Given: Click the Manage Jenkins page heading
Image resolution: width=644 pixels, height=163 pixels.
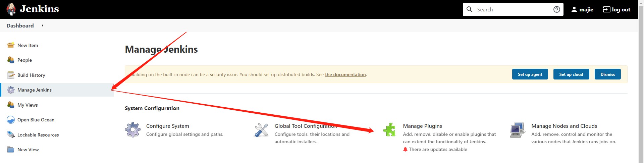Looking at the screenshot, I should (x=161, y=49).
